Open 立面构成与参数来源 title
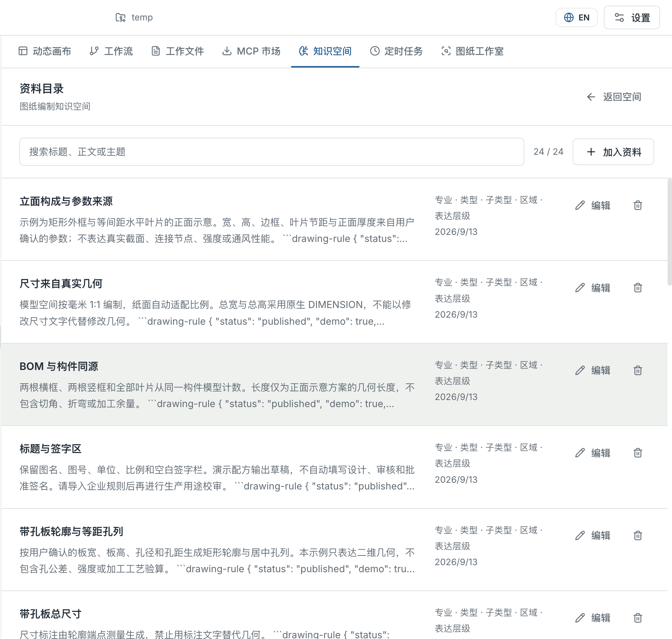 tap(66, 201)
